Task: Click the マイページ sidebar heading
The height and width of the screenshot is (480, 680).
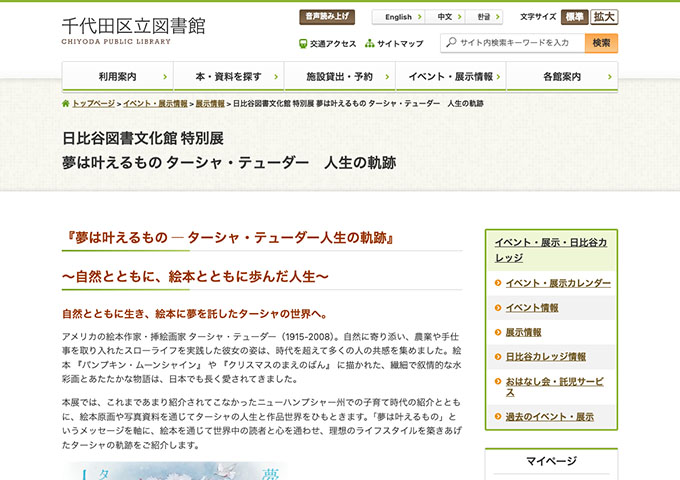Action: tap(551, 461)
